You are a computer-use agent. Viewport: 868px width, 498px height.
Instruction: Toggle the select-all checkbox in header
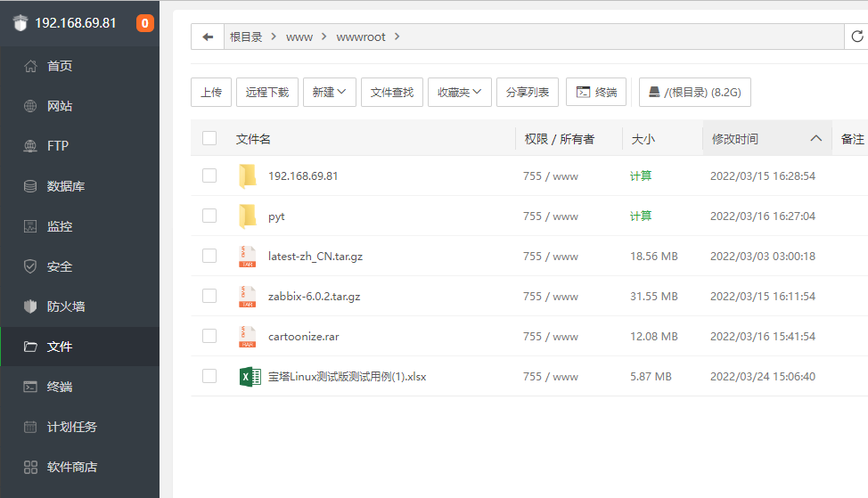(209, 138)
